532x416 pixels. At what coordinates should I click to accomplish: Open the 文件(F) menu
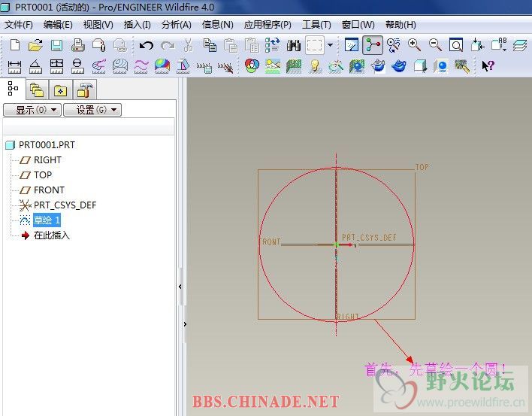click(x=19, y=25)
